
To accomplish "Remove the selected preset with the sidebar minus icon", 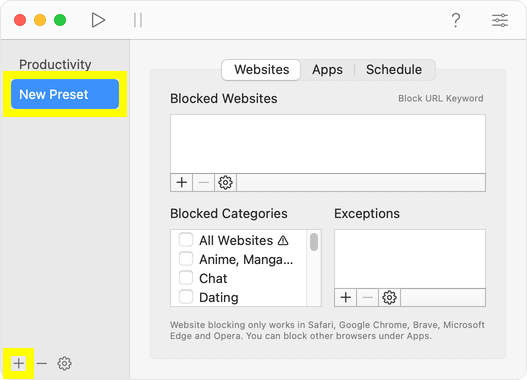I will [42, 363].
